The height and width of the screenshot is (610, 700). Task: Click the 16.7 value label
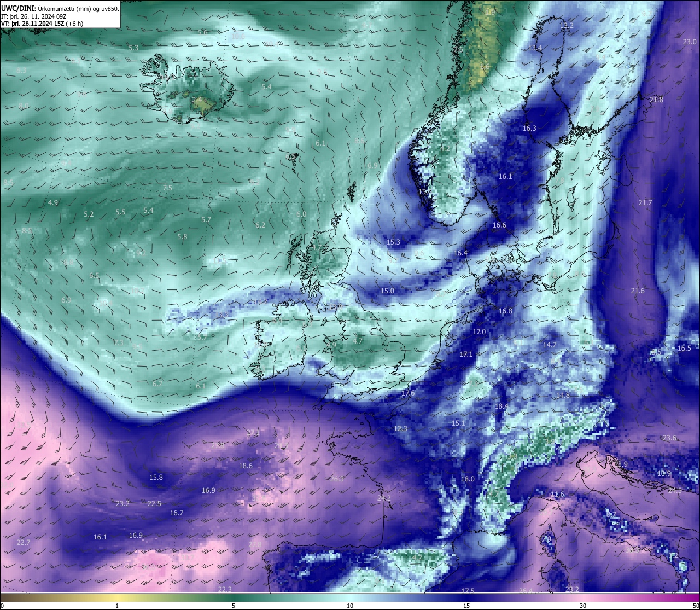click(x=176, y=513)
